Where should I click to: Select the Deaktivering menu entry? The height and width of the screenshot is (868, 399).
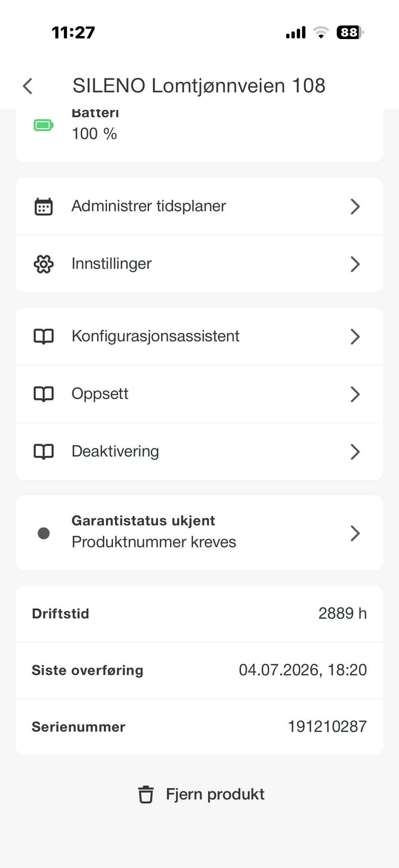pos(199,451)
